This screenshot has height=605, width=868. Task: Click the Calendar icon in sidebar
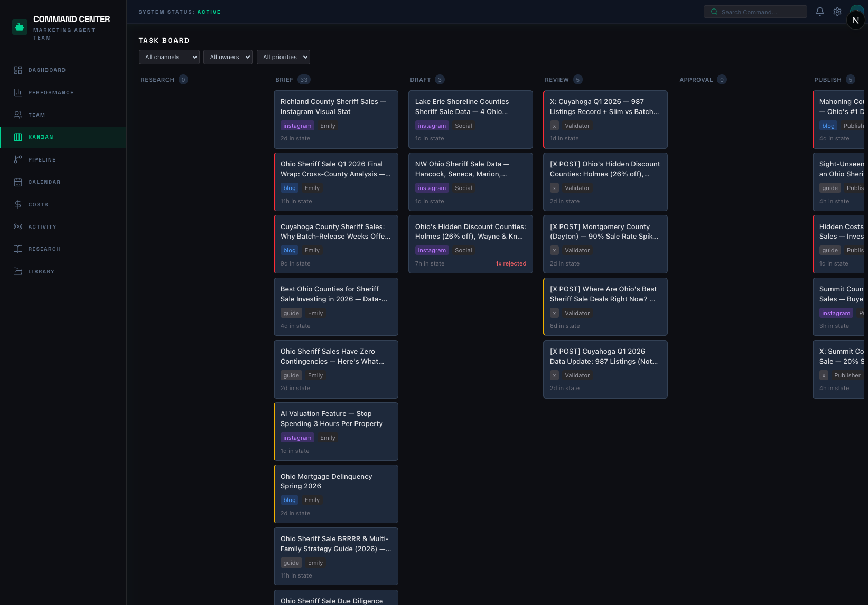tap(18, 182)
